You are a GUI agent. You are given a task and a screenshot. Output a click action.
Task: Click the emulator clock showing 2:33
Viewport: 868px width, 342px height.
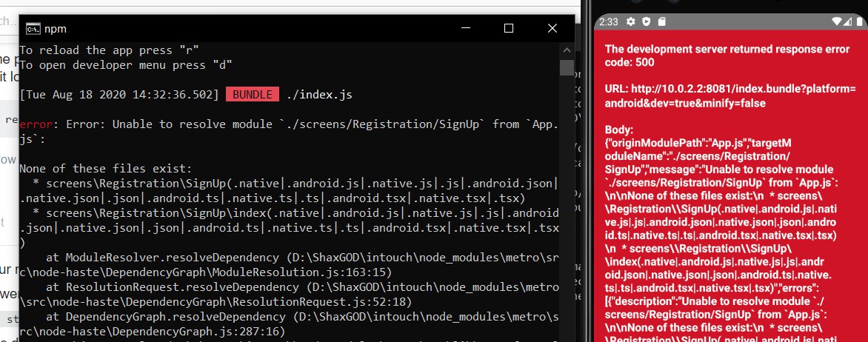(x=608, y=21)
